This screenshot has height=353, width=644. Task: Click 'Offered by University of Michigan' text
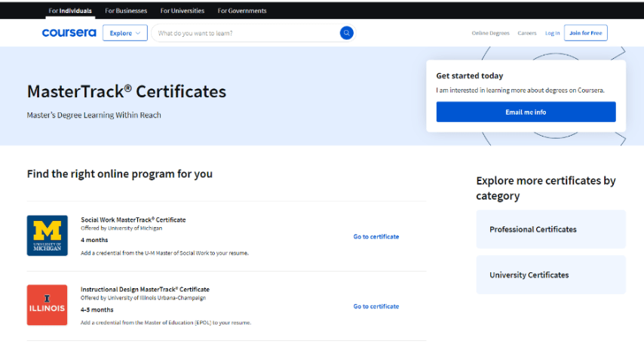coord(121,228)
